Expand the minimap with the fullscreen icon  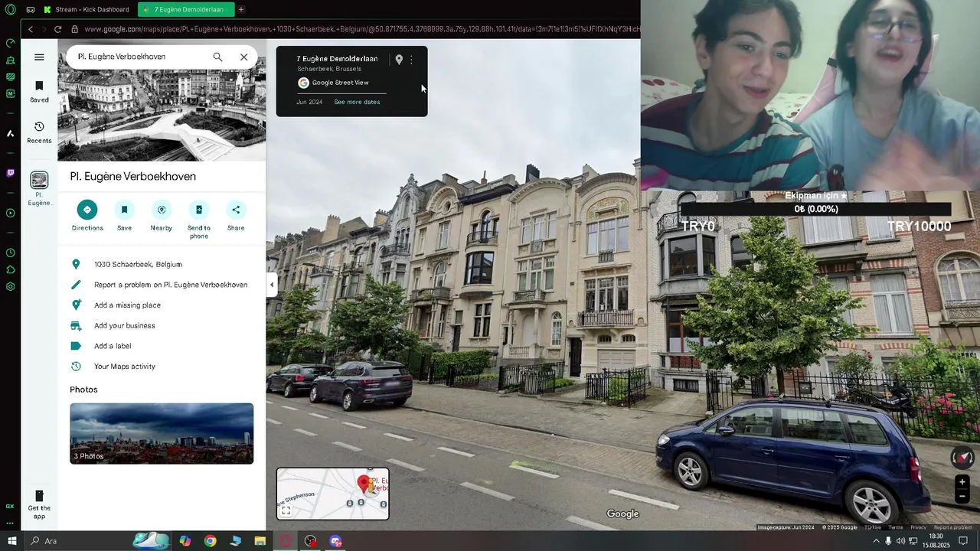[x=286, y=510]
